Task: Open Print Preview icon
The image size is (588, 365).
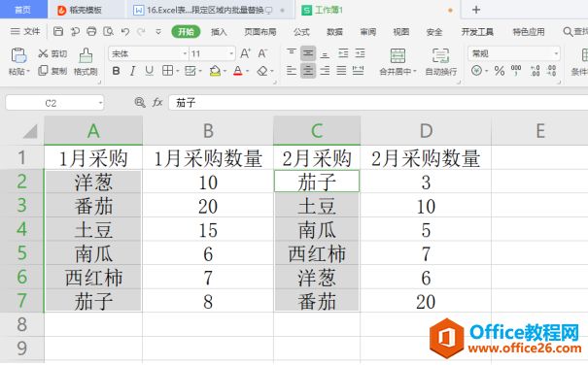Action: click(109, 31)
